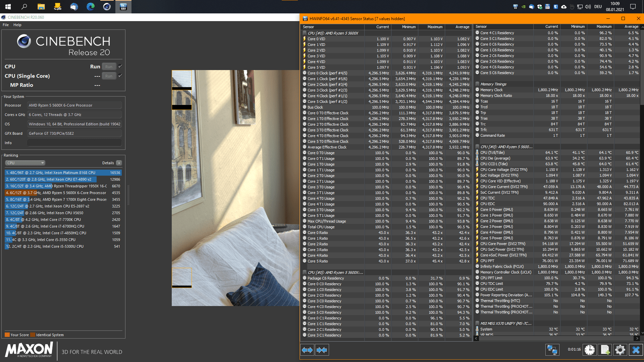Open the CPU ranking dropdown
The image size is (644, 362).
pos(25,163)
